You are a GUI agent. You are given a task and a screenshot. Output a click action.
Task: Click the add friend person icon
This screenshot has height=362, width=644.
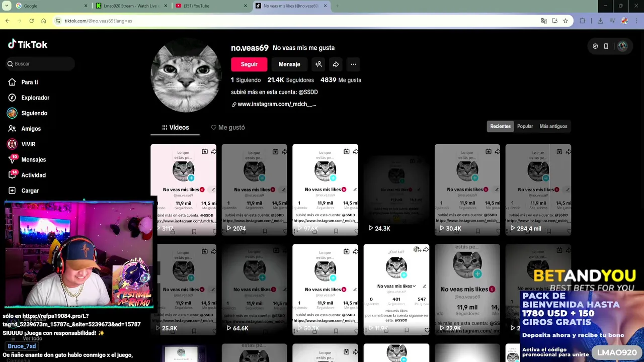[x=318, y=64]
